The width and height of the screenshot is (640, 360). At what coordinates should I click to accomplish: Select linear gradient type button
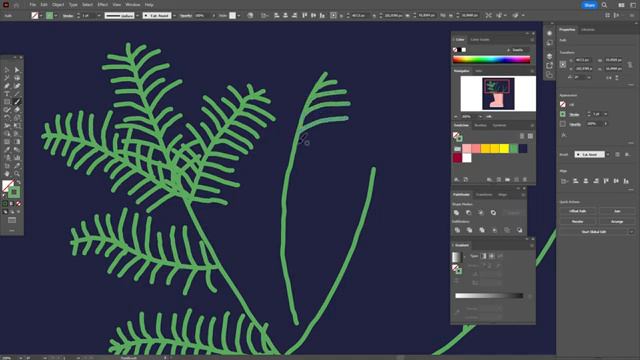pos(484,256)
